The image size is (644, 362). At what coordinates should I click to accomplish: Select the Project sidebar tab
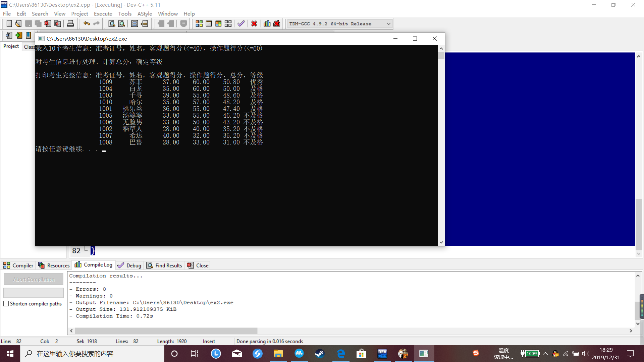(x=11, y=46)
